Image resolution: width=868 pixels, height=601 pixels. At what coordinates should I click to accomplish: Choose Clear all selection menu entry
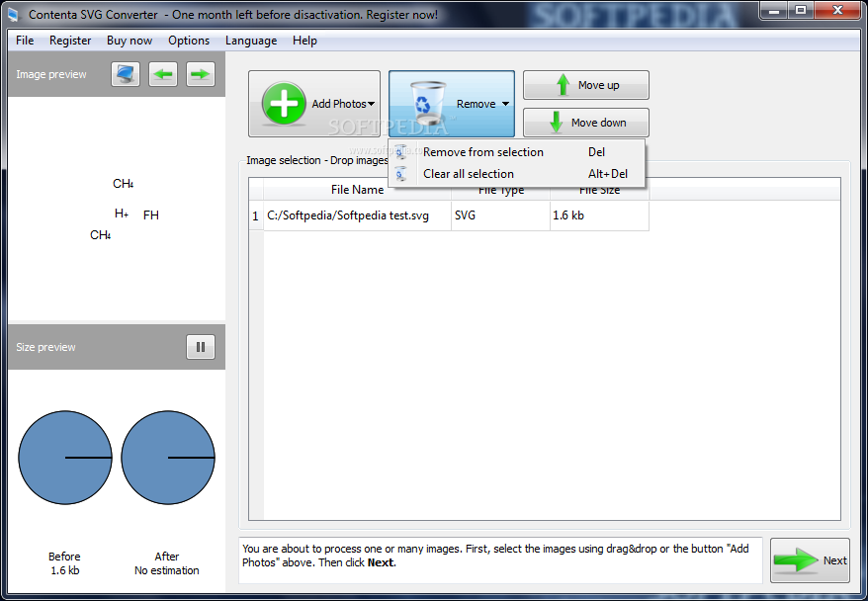tap(517, 174)
